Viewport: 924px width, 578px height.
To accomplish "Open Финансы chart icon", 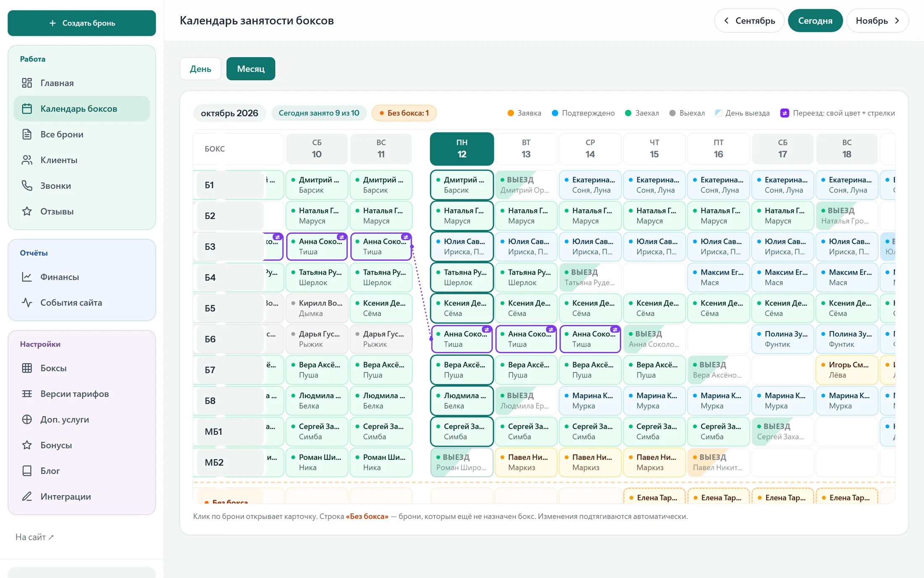I will click(x=27, y=277).
